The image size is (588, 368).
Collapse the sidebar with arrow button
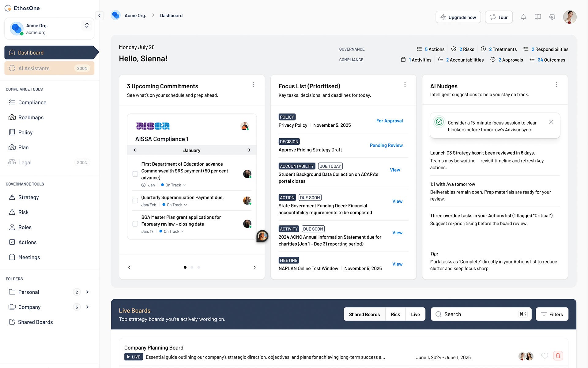coord(99,16)
